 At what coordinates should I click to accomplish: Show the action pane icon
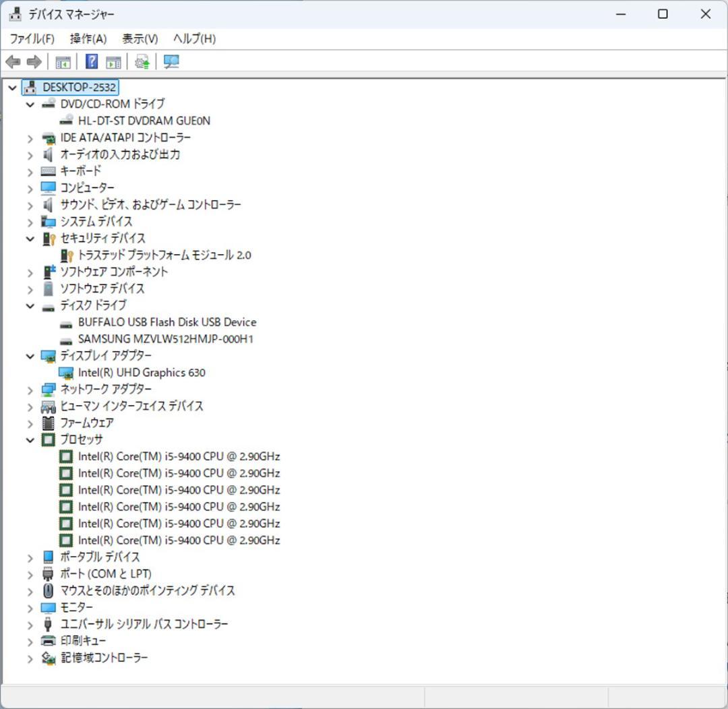(113, 61)
